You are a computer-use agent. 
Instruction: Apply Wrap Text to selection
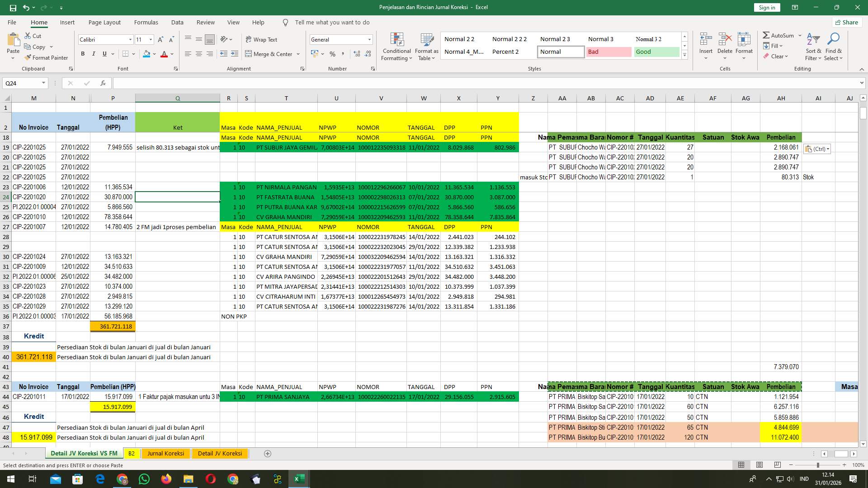[x=261, y=39]
